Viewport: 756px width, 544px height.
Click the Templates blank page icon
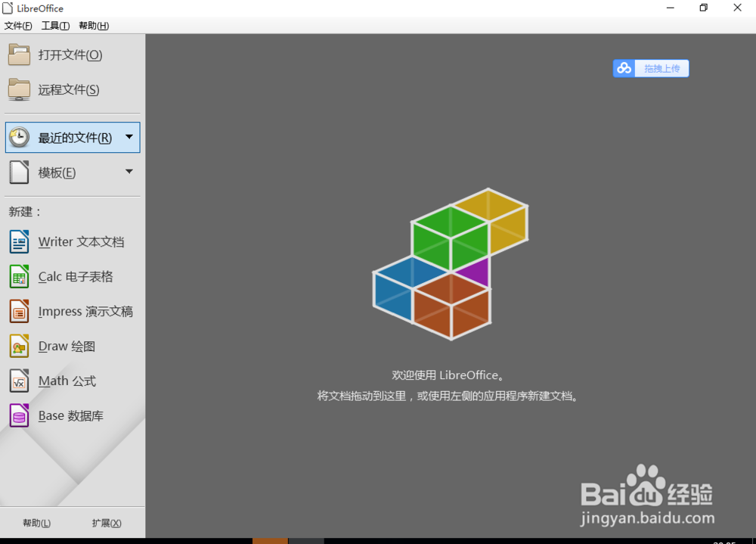[20, 173]
